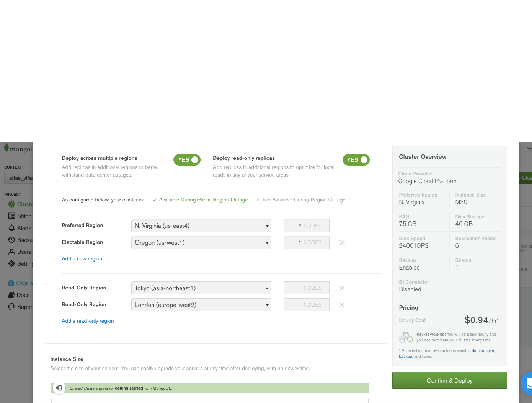Click the $0.94/hr hourly cost
This screenshot has width=532, height=403.
click(x=481, y=320)
